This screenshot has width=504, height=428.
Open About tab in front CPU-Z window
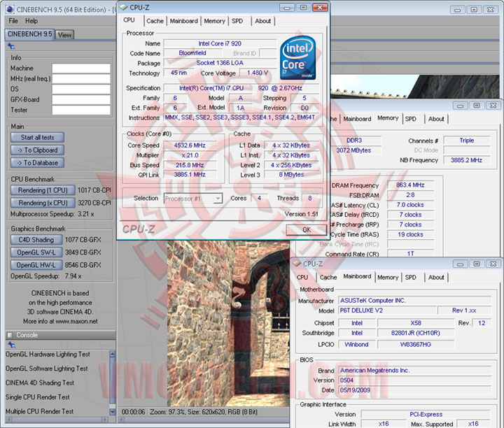pos(263,21)
